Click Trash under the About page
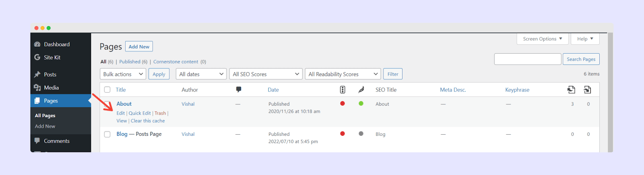Screen dimensions: 644x175 pyautogui.click(x=160, y=113)
